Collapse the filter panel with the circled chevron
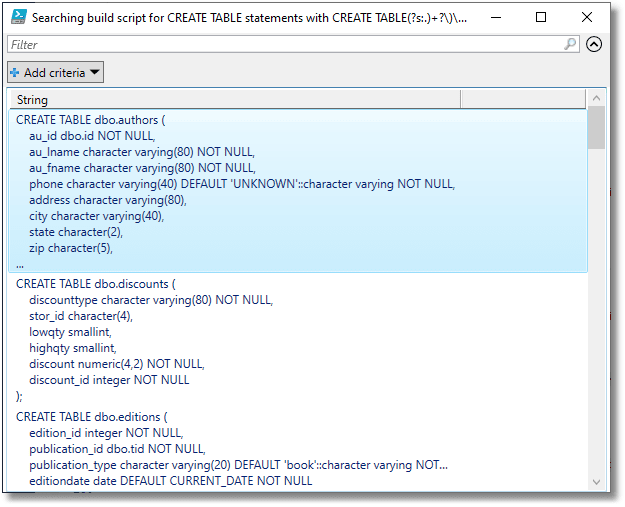 (x=594, y=44)
